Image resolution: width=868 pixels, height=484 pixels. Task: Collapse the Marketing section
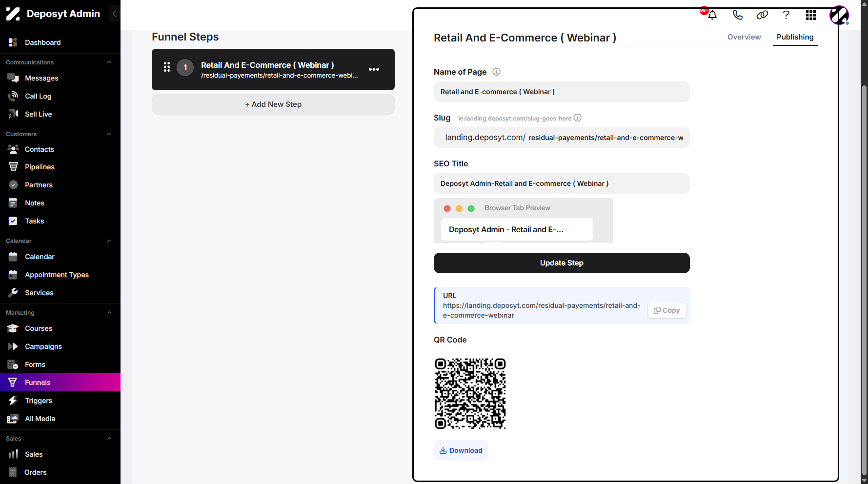[109, 313]
